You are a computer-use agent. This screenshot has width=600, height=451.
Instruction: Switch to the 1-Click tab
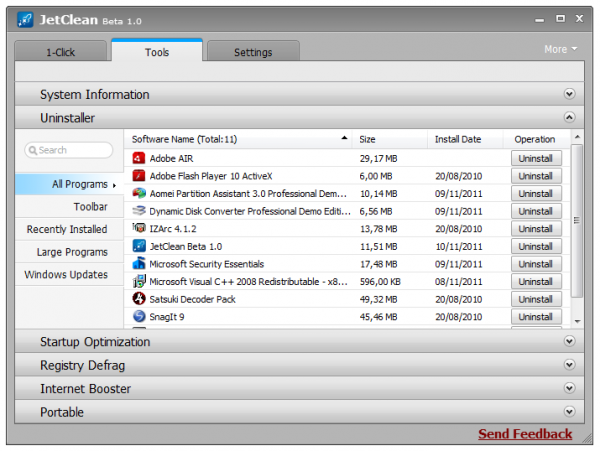[x=60, y=51]
